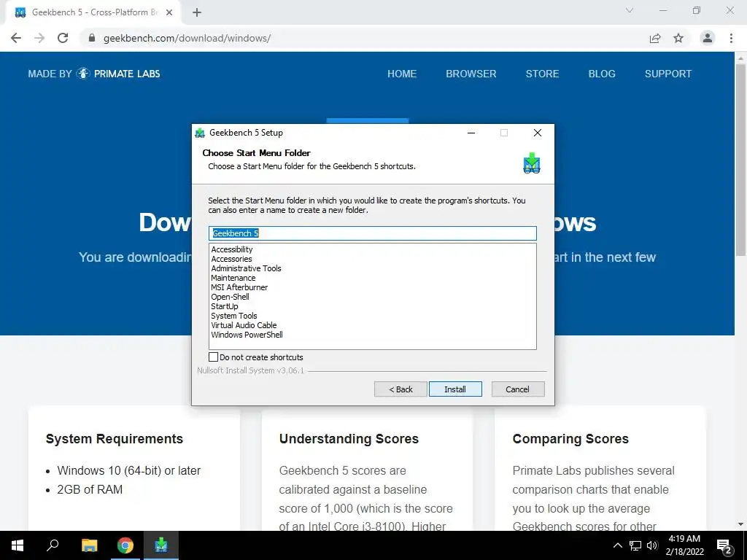Open BLOG in site navigation
Screen dimensions: 747x560
tap(602, 74)
